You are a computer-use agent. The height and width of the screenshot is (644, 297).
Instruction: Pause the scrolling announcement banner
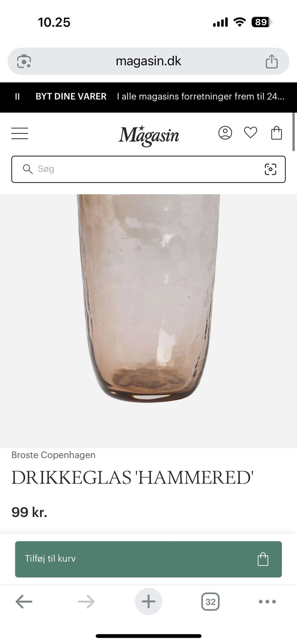coord(17,97)
